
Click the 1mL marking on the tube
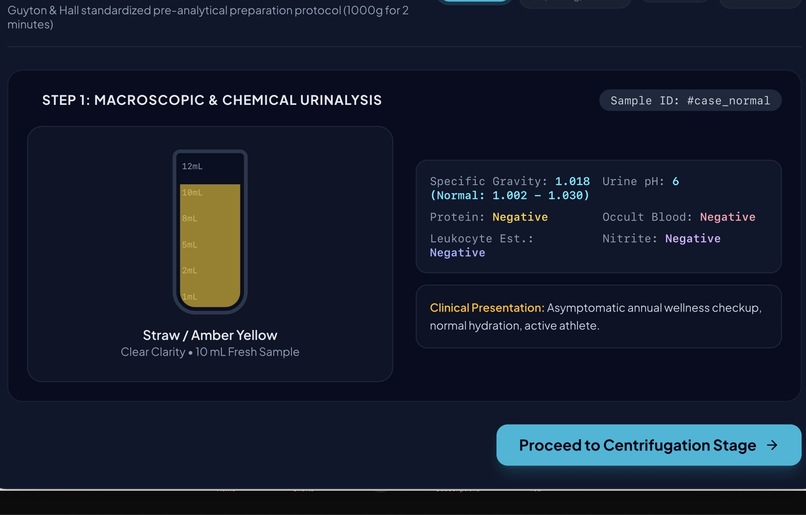(189, 297)
